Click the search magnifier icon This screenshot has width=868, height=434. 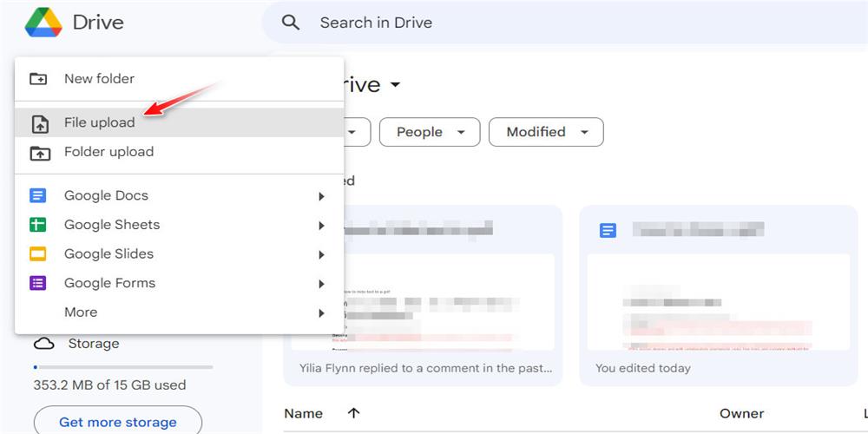click(x=290, y=23)
